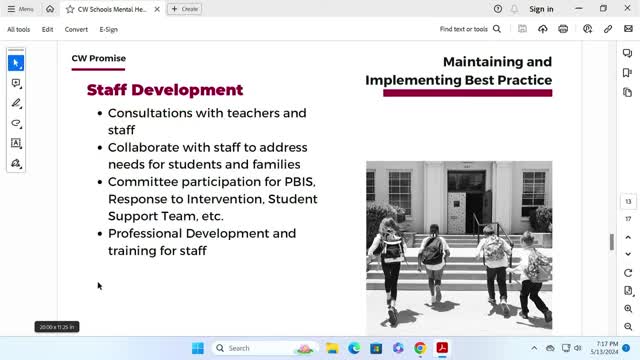Open the Bookmarks panel icon

(628, 73)
